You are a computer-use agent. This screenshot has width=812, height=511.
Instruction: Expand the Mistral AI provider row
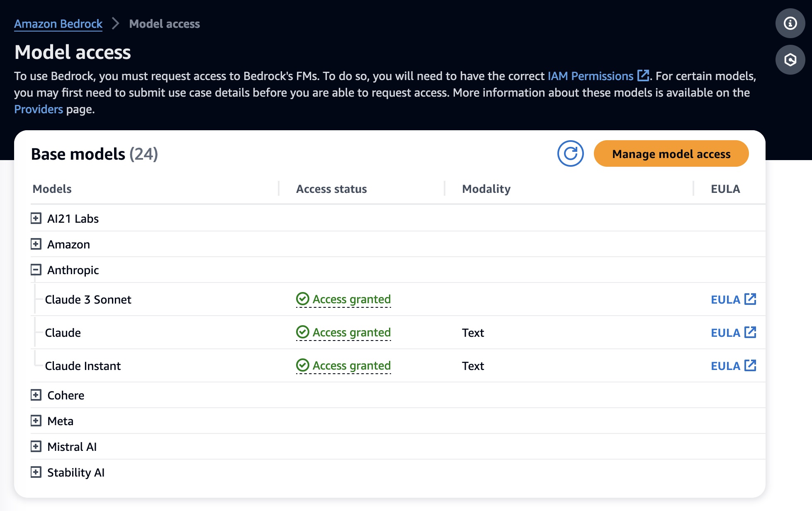36,447
